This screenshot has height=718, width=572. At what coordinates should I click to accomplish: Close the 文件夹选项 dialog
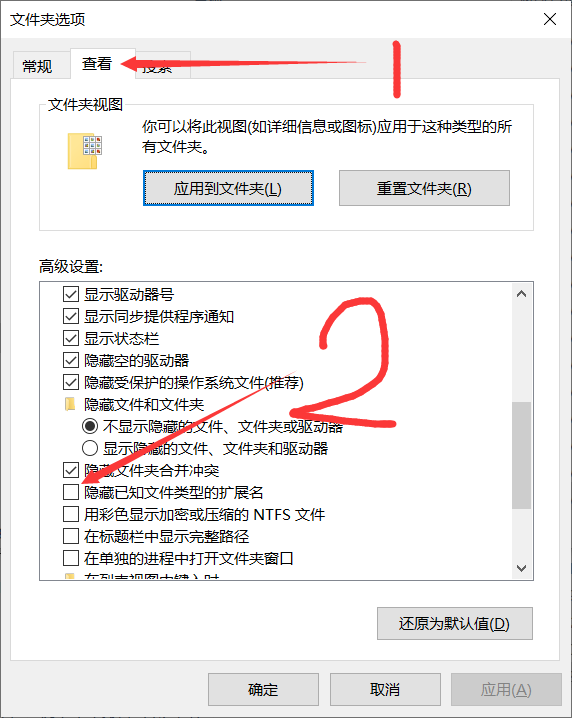[x=550, y=19]
